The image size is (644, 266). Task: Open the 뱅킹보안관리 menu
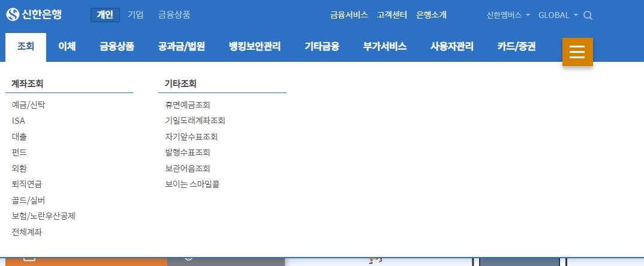click(x=255, y=47)
